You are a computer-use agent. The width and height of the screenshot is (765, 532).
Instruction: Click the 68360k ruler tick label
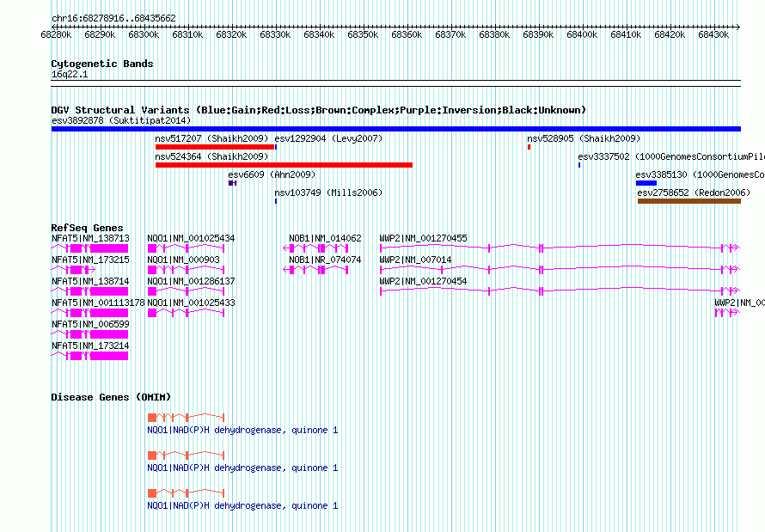point(407,35)
